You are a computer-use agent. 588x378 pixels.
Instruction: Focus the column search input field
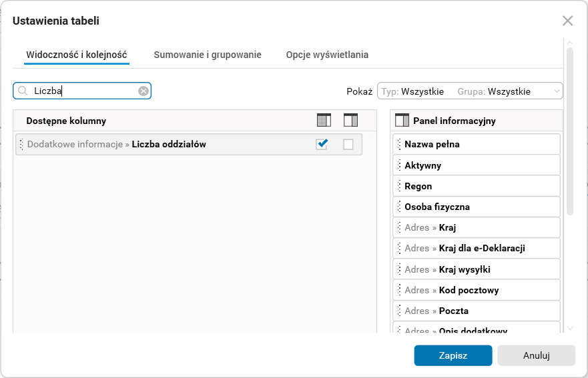point(83,91)
